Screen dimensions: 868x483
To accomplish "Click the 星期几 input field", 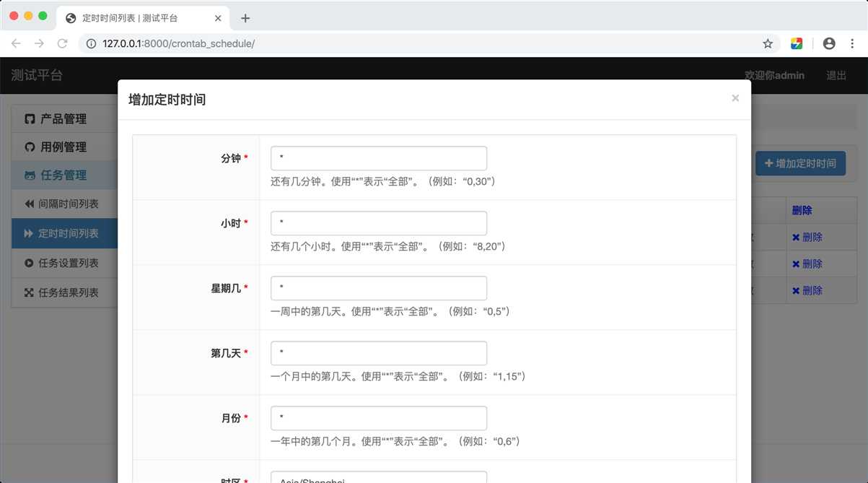I will pyautogui.click(x=379, y=288).
